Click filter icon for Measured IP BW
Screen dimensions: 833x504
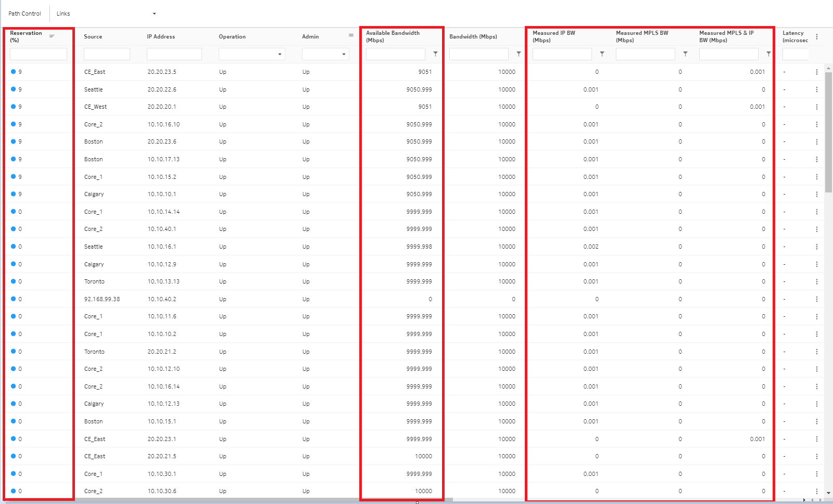602,54
